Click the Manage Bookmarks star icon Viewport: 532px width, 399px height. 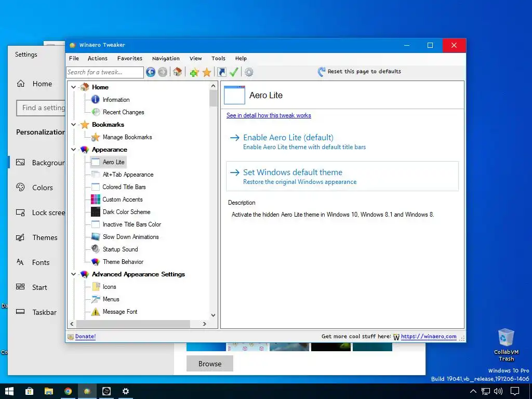96,137
